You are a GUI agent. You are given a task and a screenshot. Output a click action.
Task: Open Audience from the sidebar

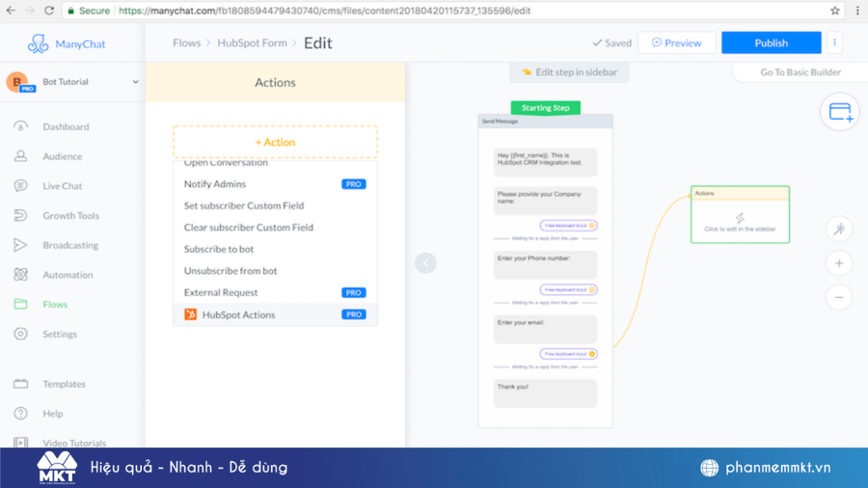[x=62, y=156]
